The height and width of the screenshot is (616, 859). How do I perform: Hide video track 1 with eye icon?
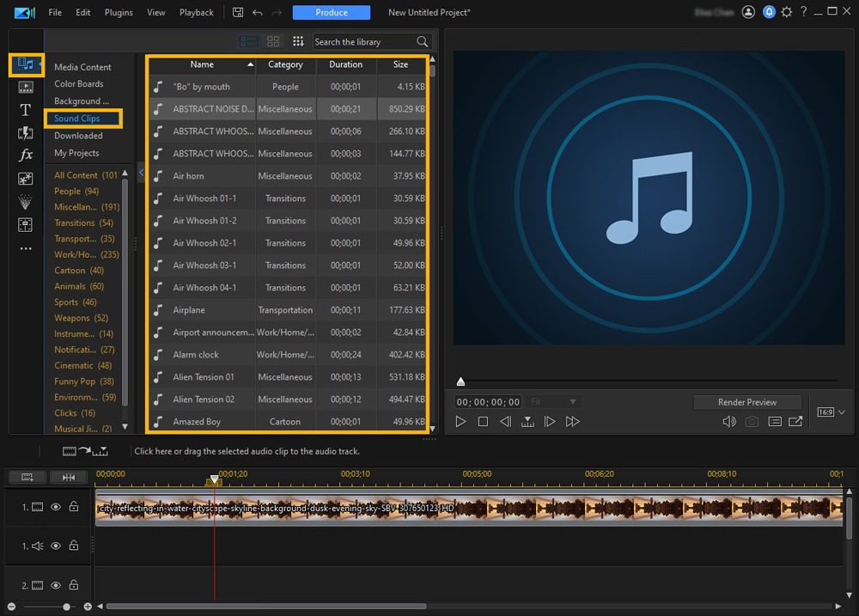tap(56, 508)
